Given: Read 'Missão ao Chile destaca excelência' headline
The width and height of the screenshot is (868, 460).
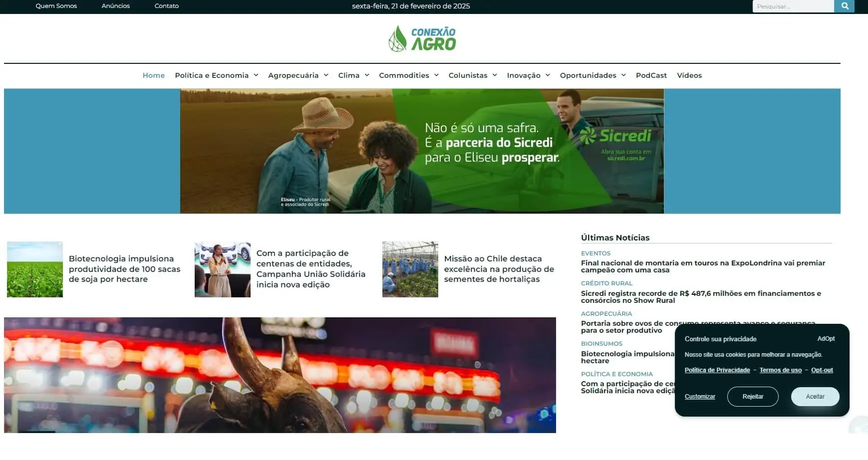Looking at the screenshot, I should (x=499, y=269).
